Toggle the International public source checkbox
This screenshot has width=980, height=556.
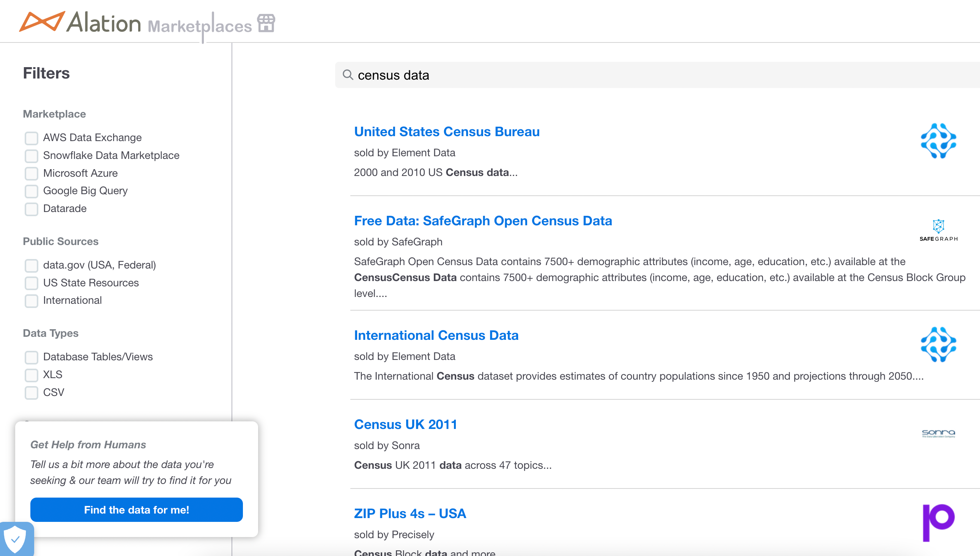(32, 300)
